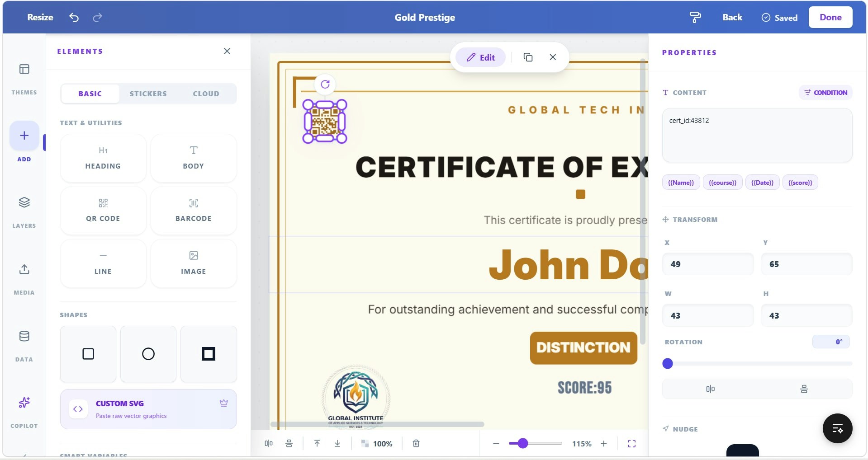Screen dimensions: 868x460
Task: Add an Image element
Action: 194,263
